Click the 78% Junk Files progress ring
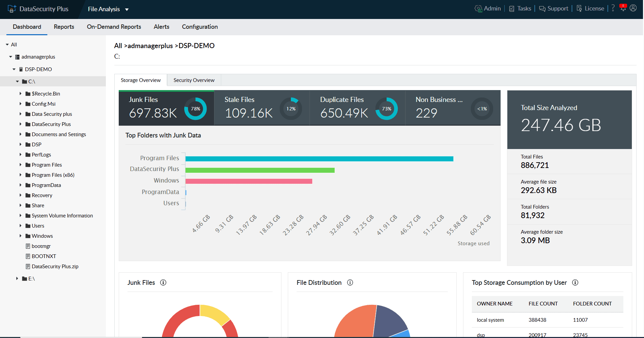Viewport: 644px width, 338px height. [195, 108]
